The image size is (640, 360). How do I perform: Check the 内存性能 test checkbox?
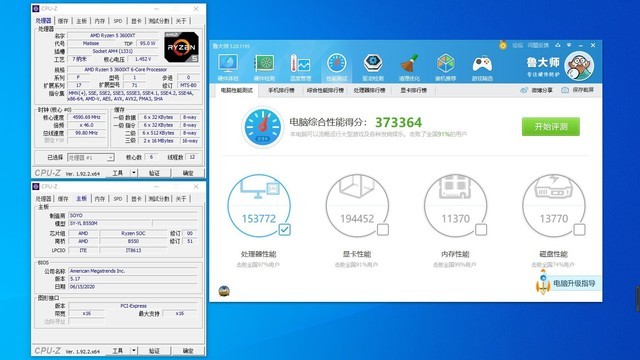click(481, 230)
